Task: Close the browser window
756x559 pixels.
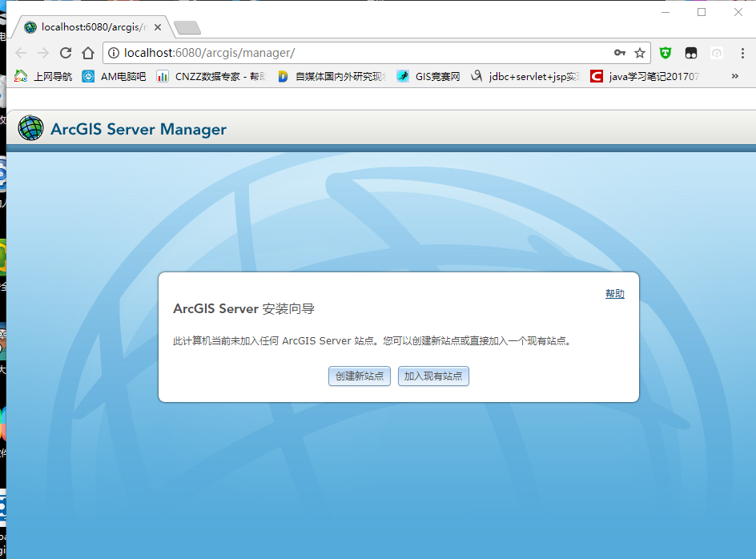Action: point(738,12)
